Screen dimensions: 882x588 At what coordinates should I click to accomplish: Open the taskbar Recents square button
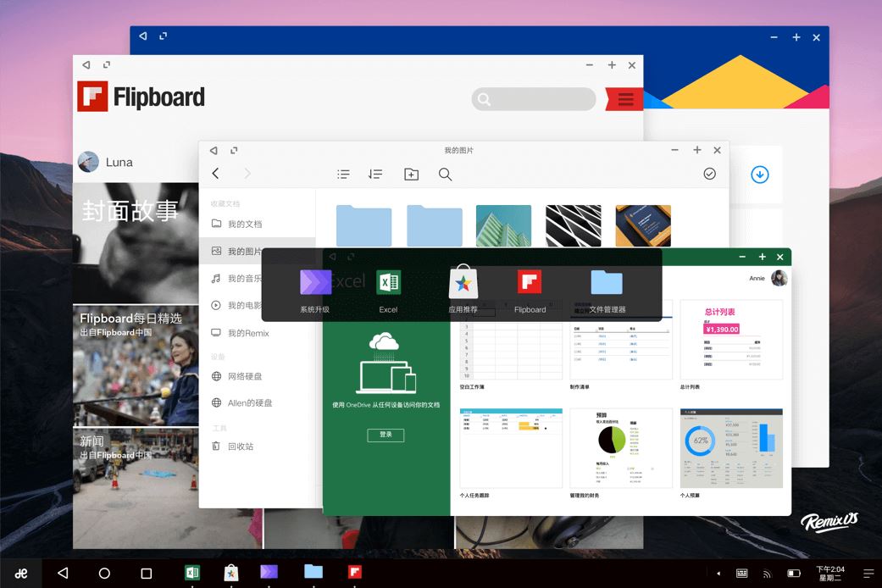pos(147,574)
